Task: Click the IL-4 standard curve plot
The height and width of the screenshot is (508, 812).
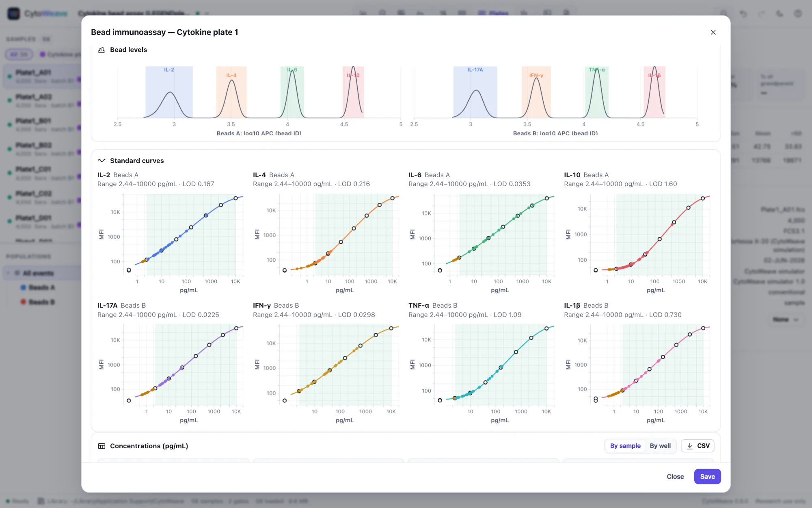Action: click(339, 234)
